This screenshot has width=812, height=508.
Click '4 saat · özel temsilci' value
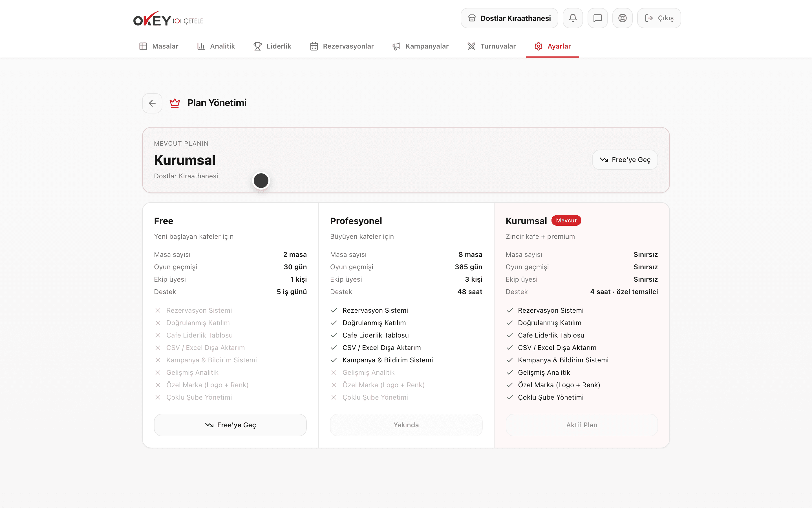(624, 292)
